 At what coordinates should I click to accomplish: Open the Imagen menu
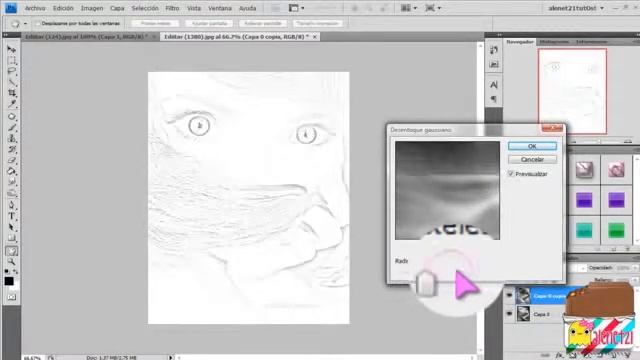[x=92, y=8]
